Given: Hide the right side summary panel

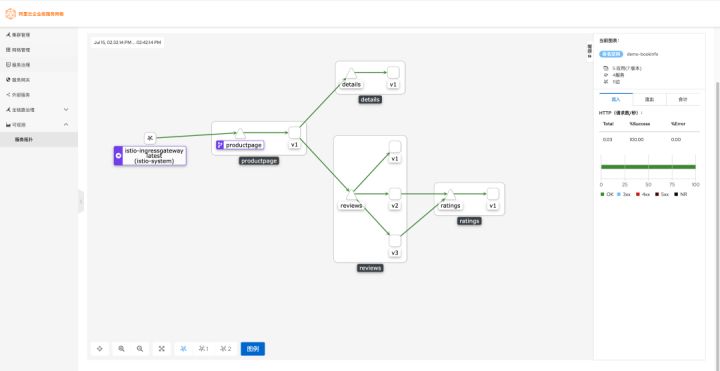Looking at the screenshot, I should [x=590, y=52].
